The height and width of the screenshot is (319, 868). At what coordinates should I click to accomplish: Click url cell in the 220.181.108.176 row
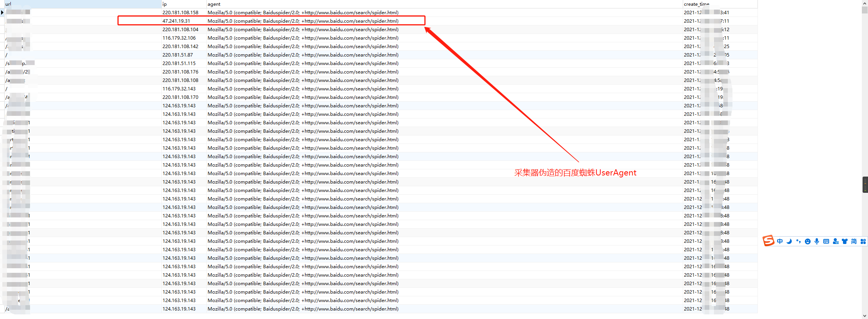pyautogui.click(x=83, y=72)
